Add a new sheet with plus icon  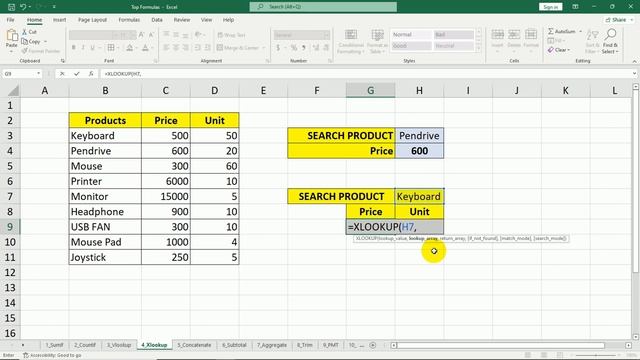[373, 345]
